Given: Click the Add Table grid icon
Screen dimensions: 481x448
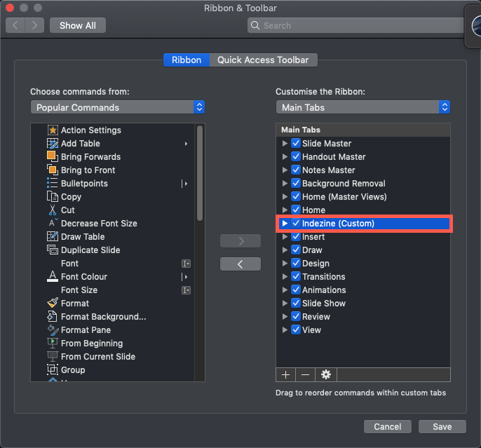Looking at the screenshot, I should point(53,143).
